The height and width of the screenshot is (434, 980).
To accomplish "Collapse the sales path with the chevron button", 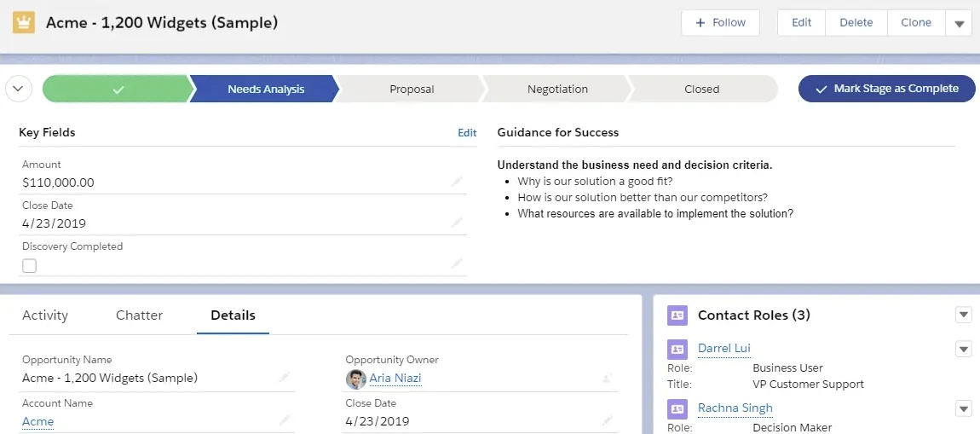I will coord(19,89).
